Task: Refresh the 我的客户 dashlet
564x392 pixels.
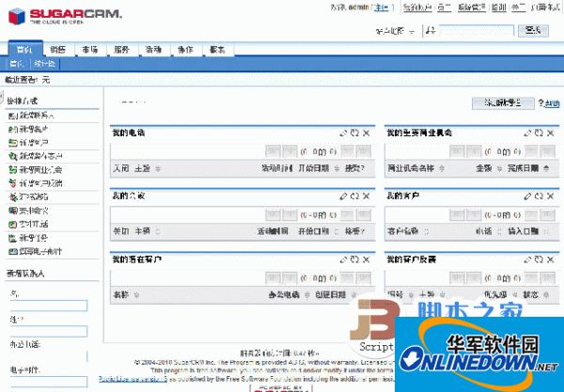Action: [x=539, y=196]
